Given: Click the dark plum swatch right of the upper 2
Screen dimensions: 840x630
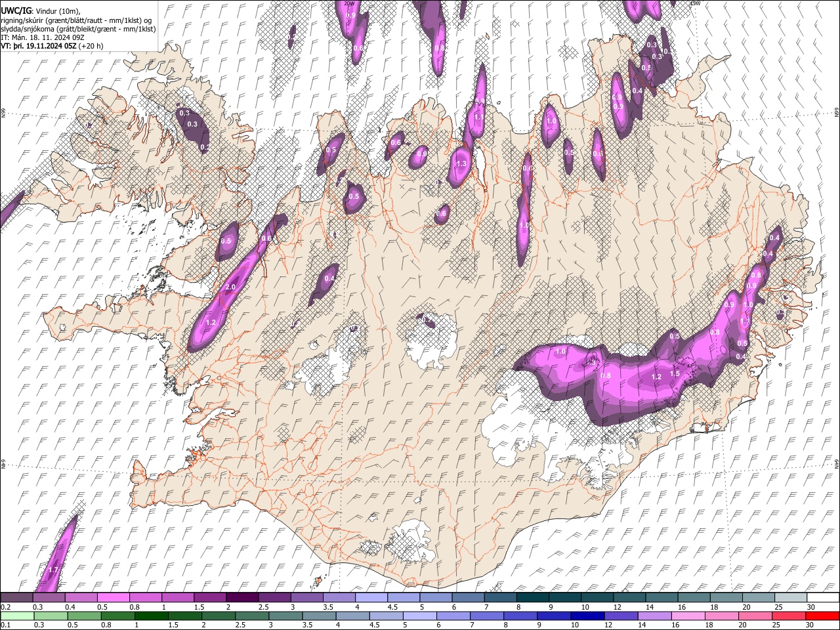Looking at the screenshot, I should (241, 597).
